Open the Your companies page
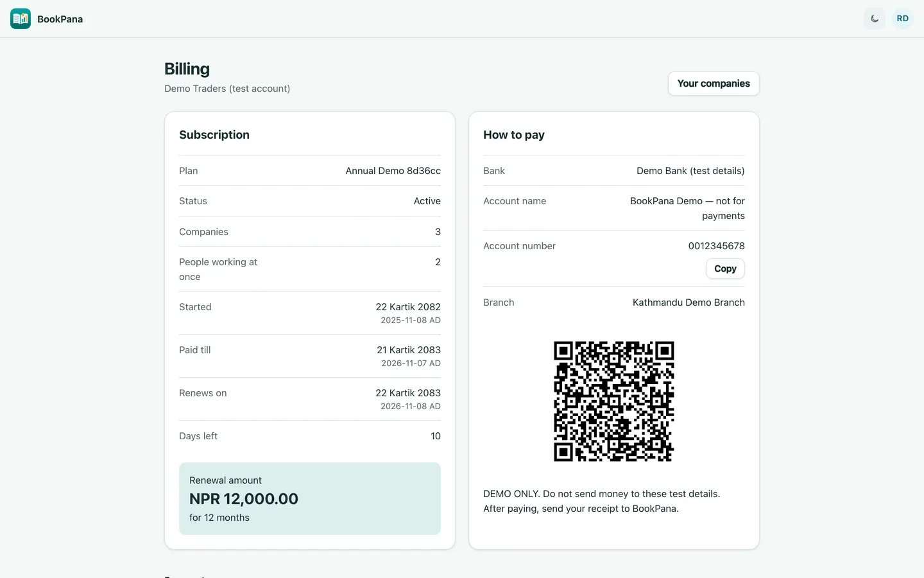Image resolution: width=924 pixels, height=578 pixels. pyautogui.click(x=714, y=83)
